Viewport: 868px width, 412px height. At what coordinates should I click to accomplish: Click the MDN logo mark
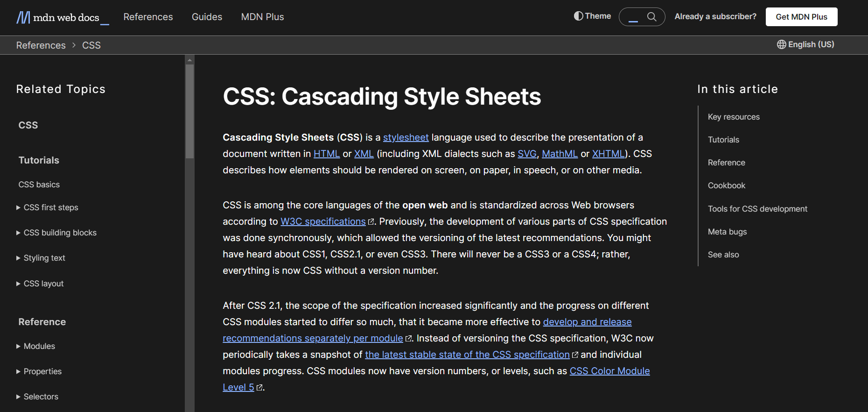tap(23, 17)
